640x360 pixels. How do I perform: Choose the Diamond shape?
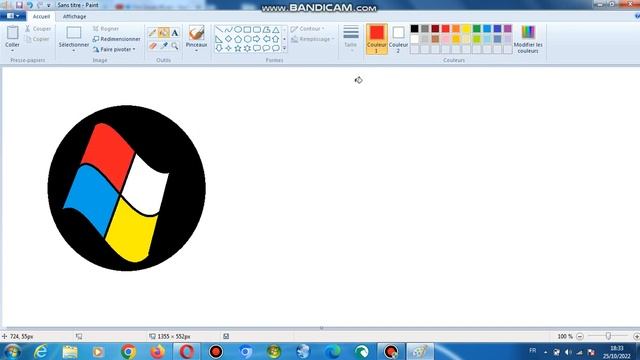coord(228,39)
